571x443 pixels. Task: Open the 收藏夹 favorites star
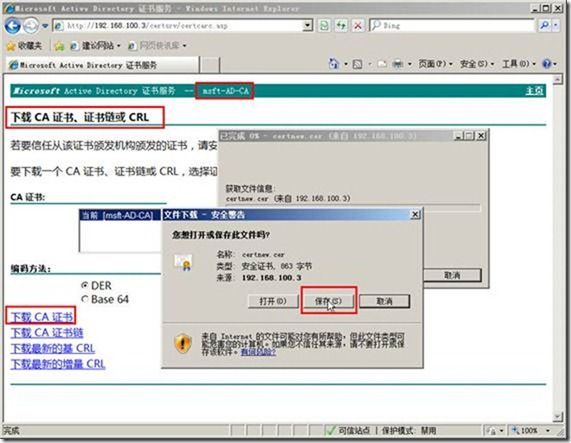pyautogui.click(x=24, y=46)
